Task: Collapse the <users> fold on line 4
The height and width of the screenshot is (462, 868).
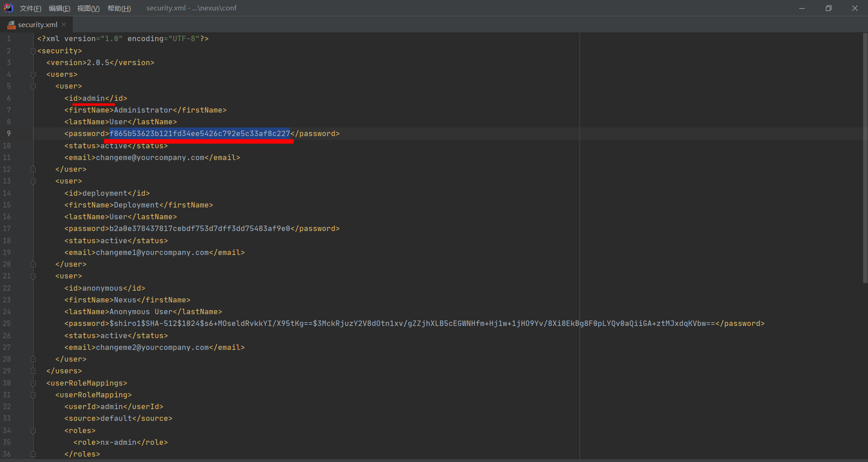Action: tap(33, 75)
